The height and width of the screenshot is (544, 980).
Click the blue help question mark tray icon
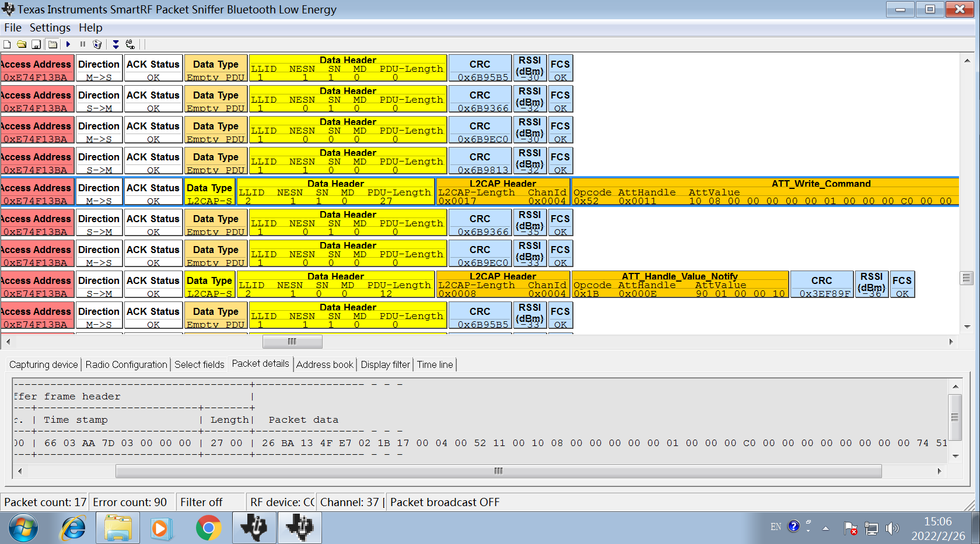click(x=793, y=527)
